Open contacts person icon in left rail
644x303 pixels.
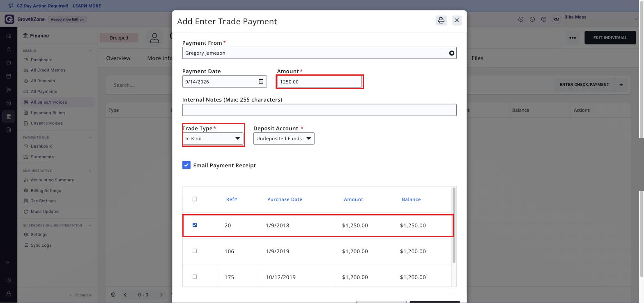coord(9,49)
